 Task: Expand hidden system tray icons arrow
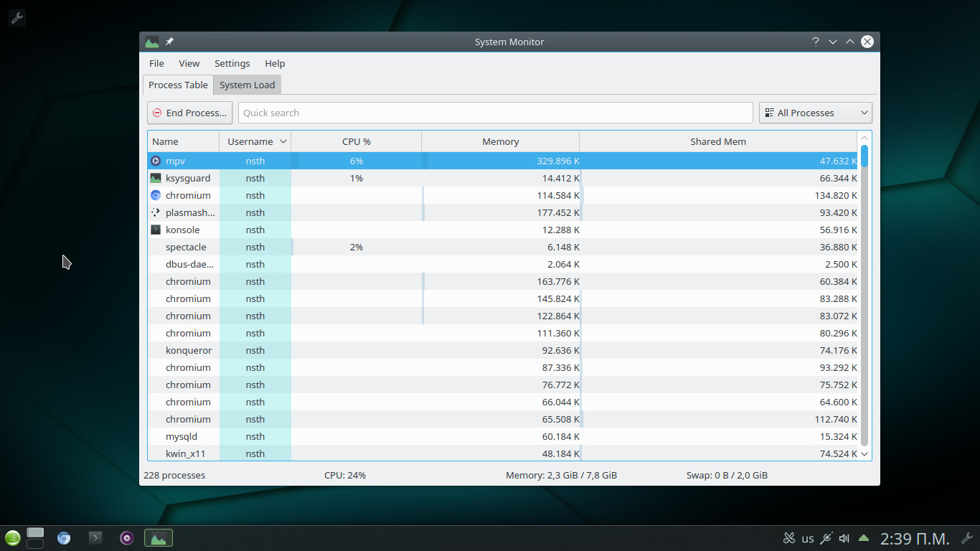click(x=864, y=538)
